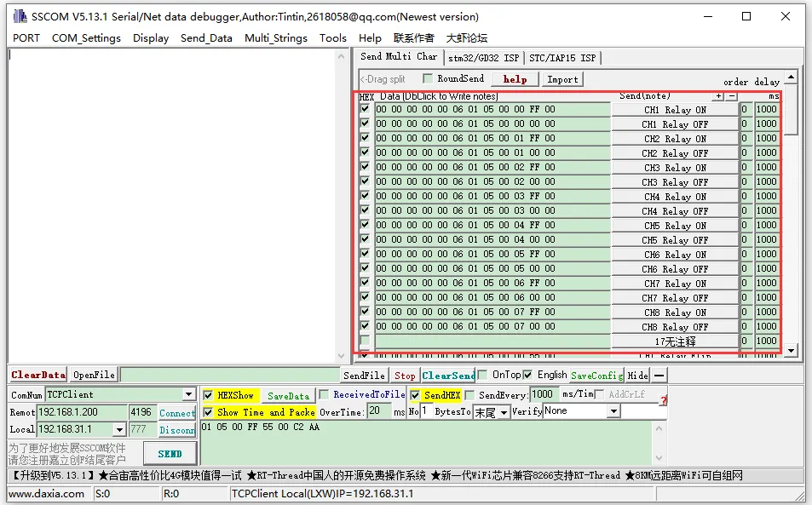Click the red question mark help icon
Viewport: 812px width, 505px height.
coord(663,399)
